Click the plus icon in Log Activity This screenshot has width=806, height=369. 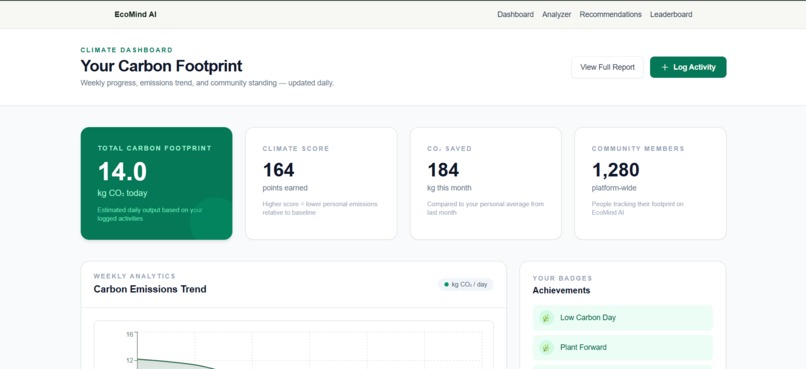pyautogui.click(x=665, y=67)
